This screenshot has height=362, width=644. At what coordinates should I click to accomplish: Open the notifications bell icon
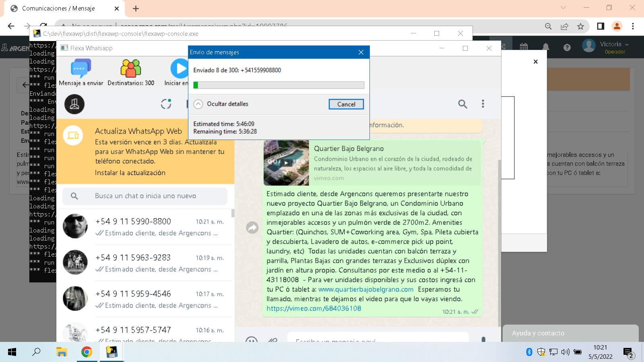pyautogui.click(x=546, y=47)
